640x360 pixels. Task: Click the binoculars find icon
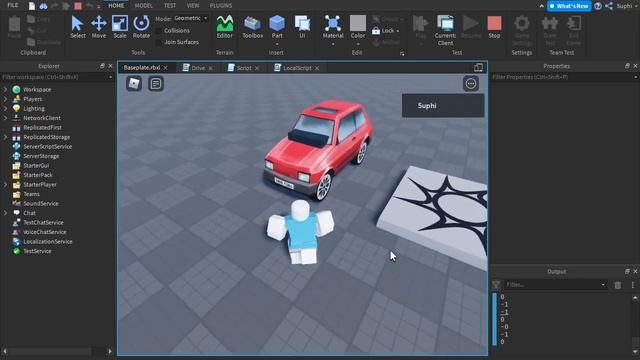[x=43, y=6]
